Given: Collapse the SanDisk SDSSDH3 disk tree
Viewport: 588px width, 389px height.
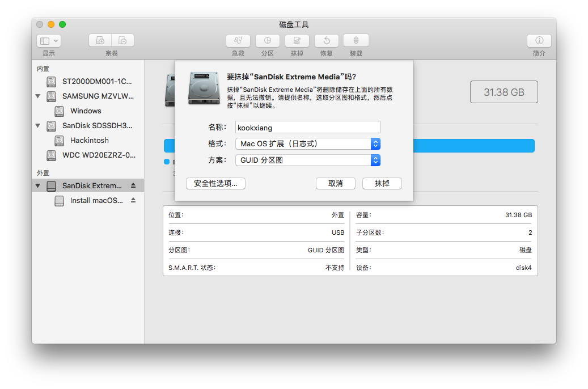Looking at the screenshot, I should click(38, 126).
